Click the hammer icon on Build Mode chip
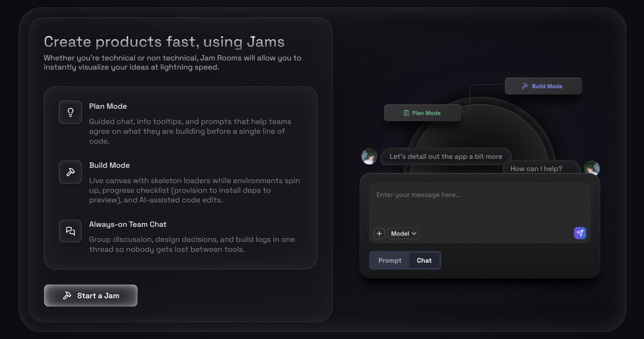 525,86
